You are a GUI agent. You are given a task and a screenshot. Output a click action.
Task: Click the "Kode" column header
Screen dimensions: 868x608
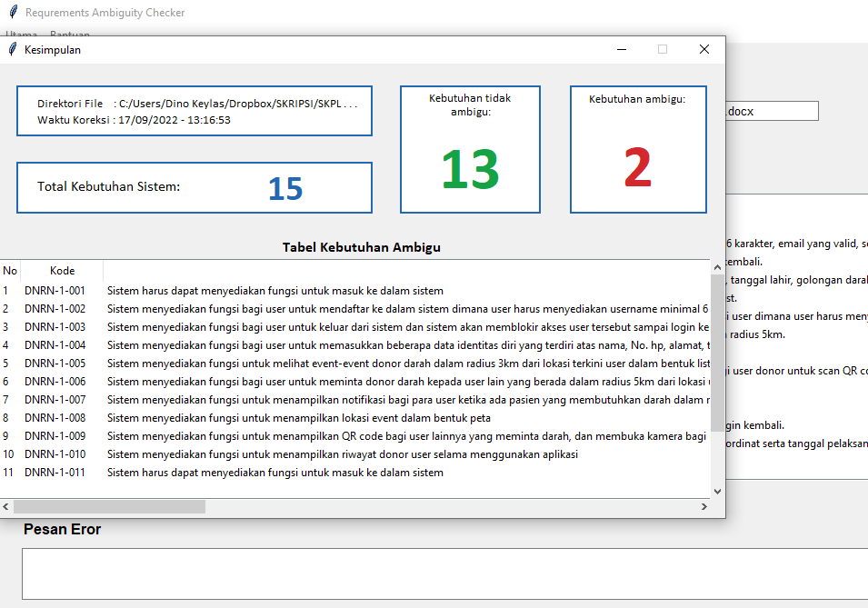62,271
